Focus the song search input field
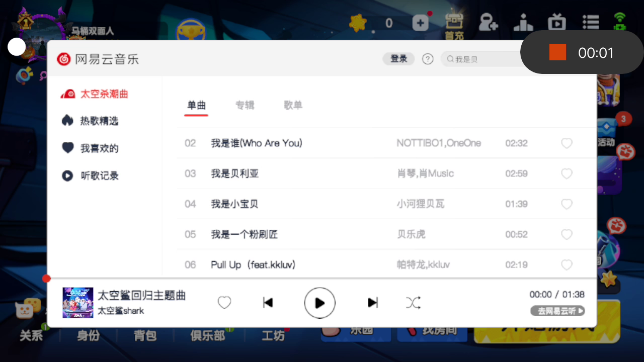 (x=483, y=59)
